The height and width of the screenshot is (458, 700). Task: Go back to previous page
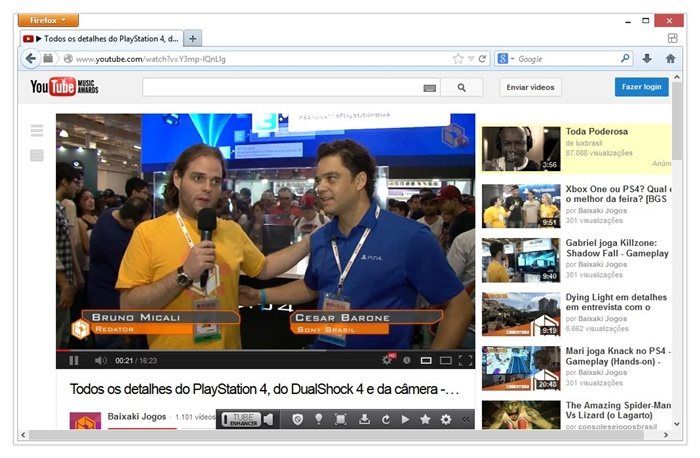point(30,58)
